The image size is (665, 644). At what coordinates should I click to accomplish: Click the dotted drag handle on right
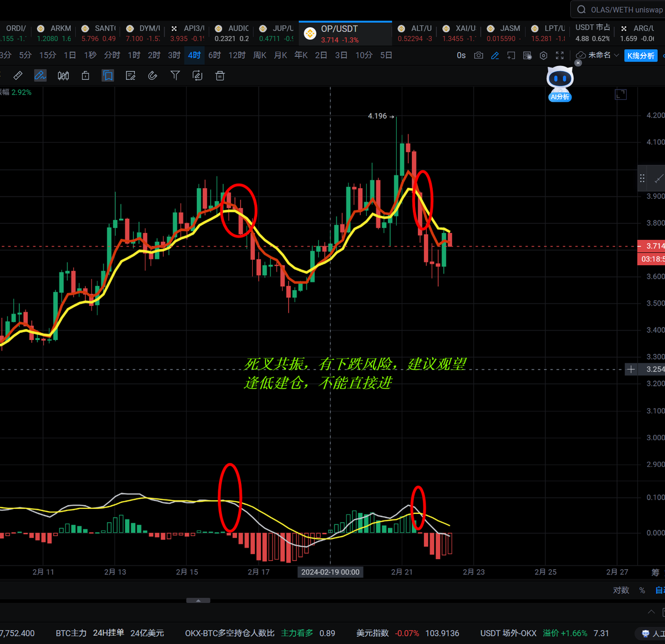642,178
